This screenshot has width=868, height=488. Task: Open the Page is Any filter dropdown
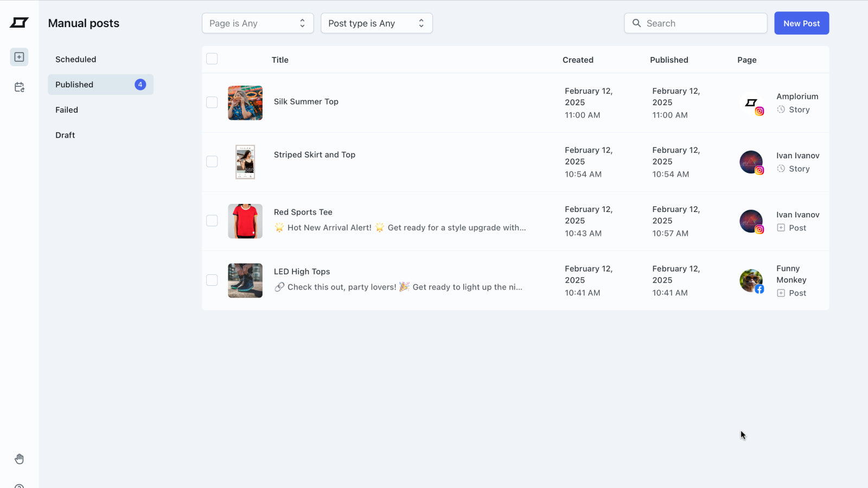click(258, 23)
